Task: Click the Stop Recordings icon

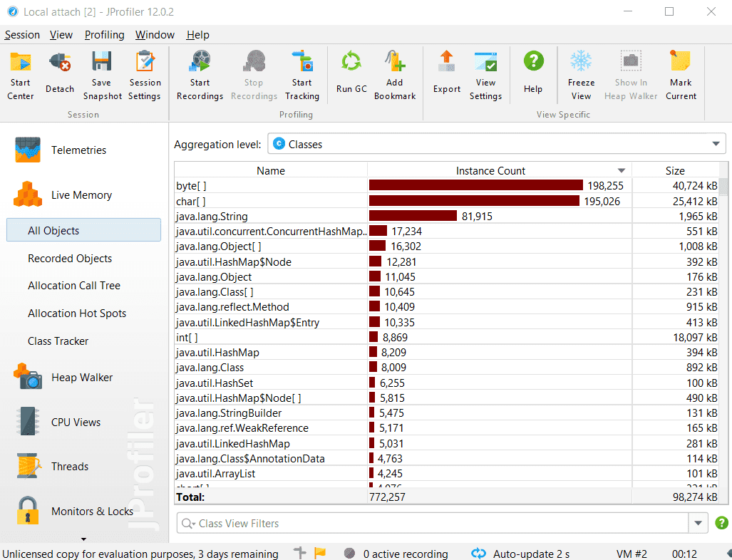Action: coord(254,63)
